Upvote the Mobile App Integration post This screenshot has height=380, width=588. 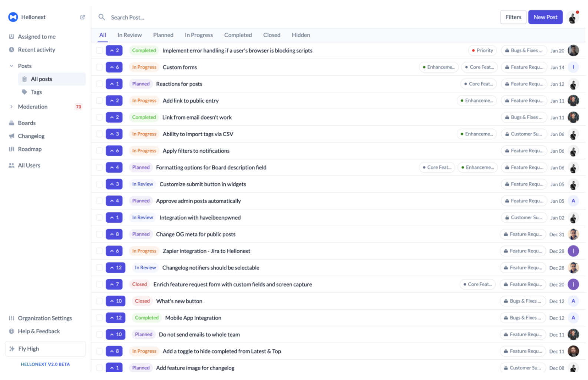(x=116, y=318)
